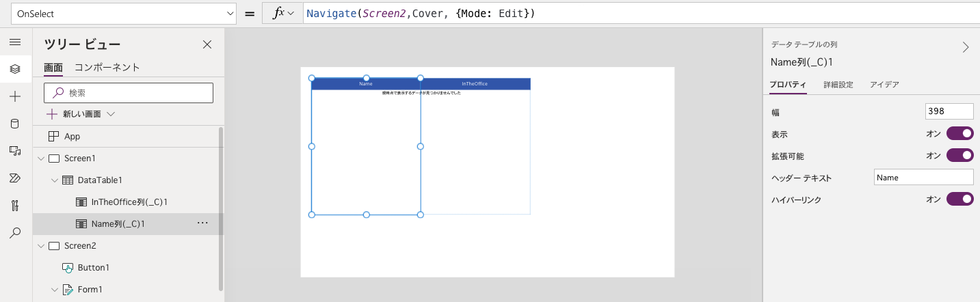Select Button1 in the tree view

click(94, 268)
